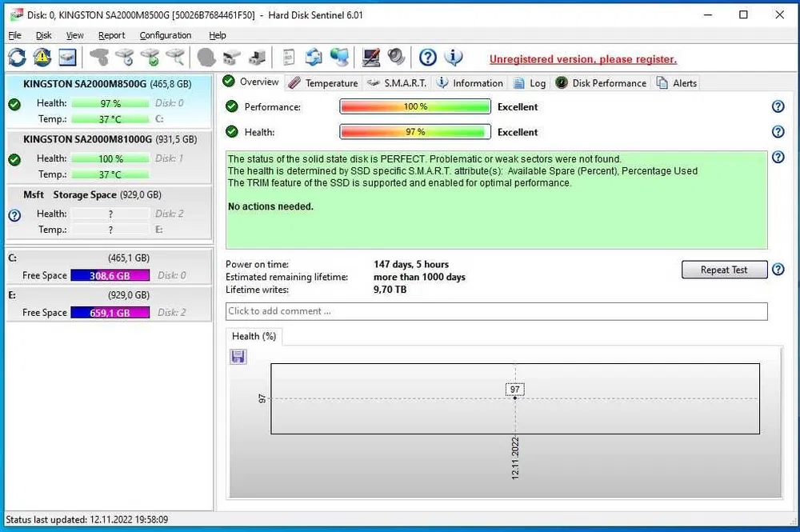Click the status last updated status bar
Viewport: 800px width, 532px height.
[x=86, y=519]
